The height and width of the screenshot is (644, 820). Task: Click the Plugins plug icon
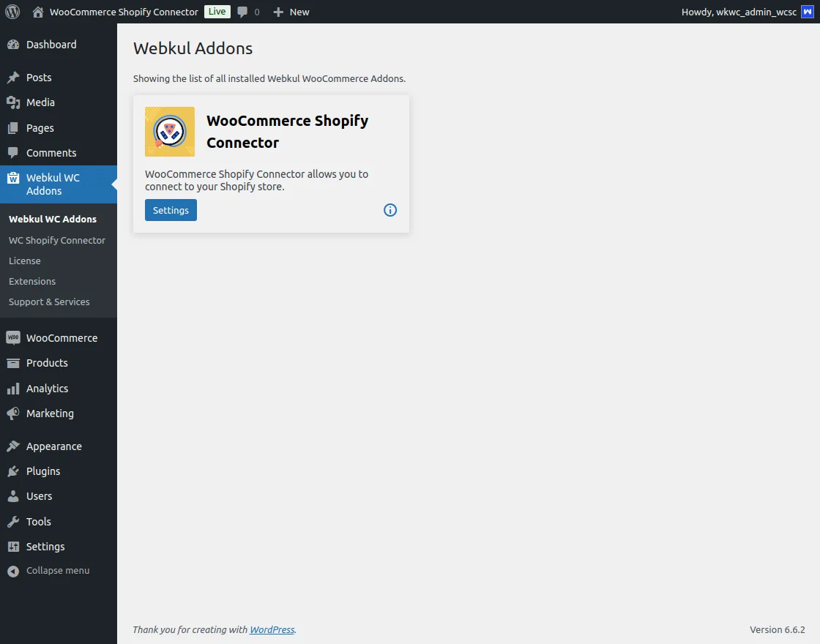point(12,471)
